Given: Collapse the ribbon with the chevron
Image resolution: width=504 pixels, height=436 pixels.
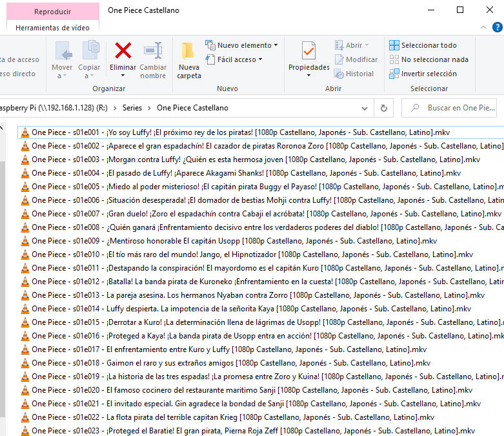Looking at the screenshot, I should tap(483, 27).
